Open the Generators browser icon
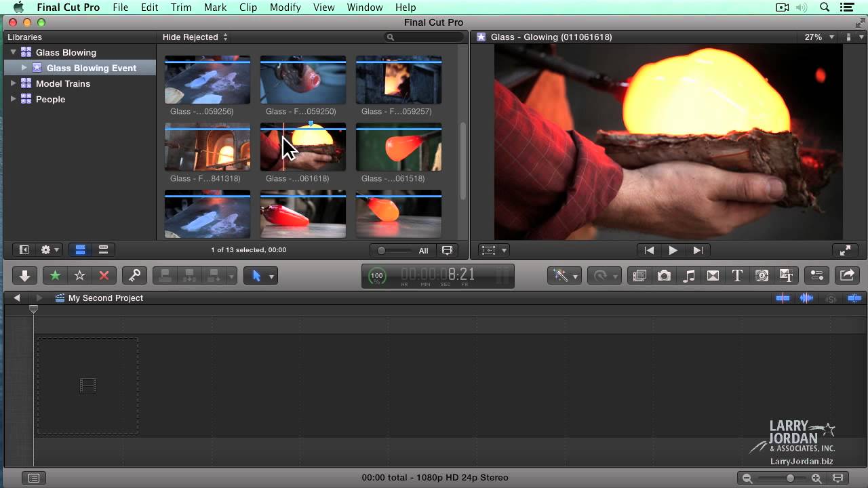Screen dimensions: 868x488 click(x=762, y=276)
